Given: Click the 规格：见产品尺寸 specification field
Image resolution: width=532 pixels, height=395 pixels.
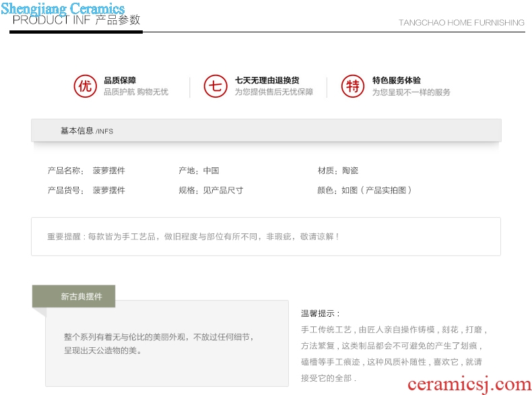Looking at the screenshot, I should tap(211, 191).
